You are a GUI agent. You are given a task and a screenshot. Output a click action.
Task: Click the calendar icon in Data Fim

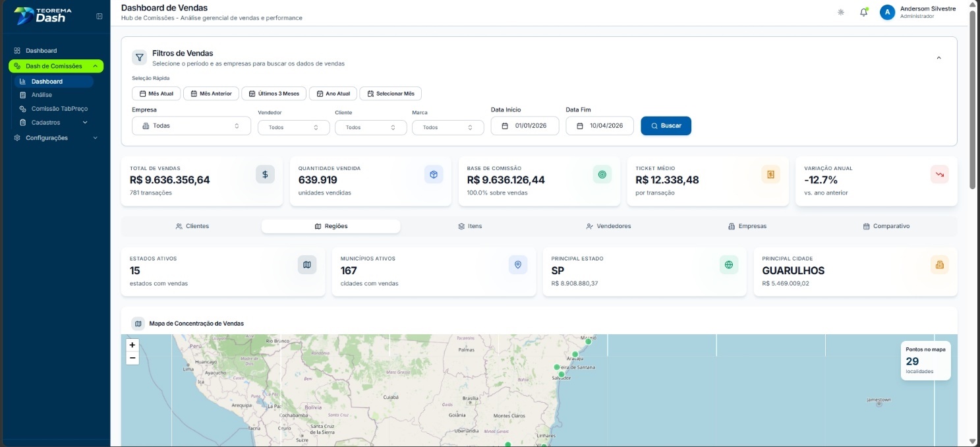[x=580, y=126]
